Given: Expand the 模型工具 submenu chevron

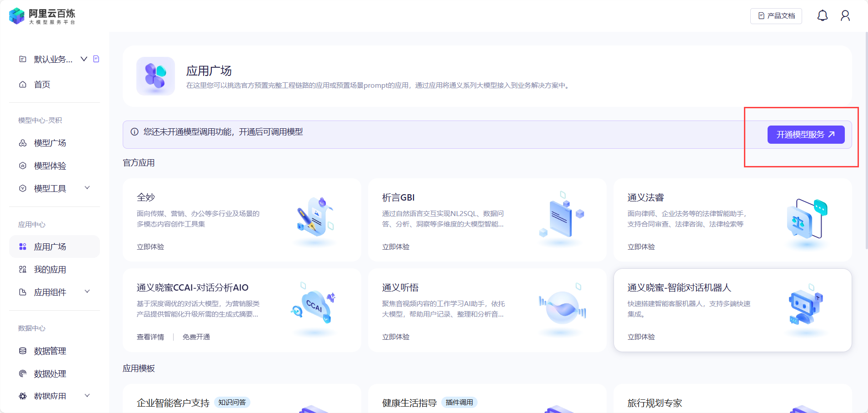Looking at the screenshot, I should [x=87, y=188].
